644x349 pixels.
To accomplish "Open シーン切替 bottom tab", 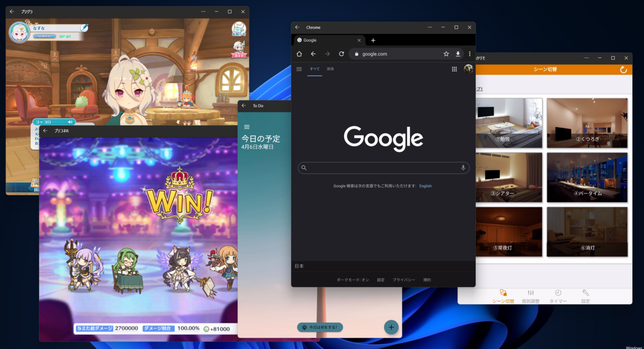I will (503, 296).
